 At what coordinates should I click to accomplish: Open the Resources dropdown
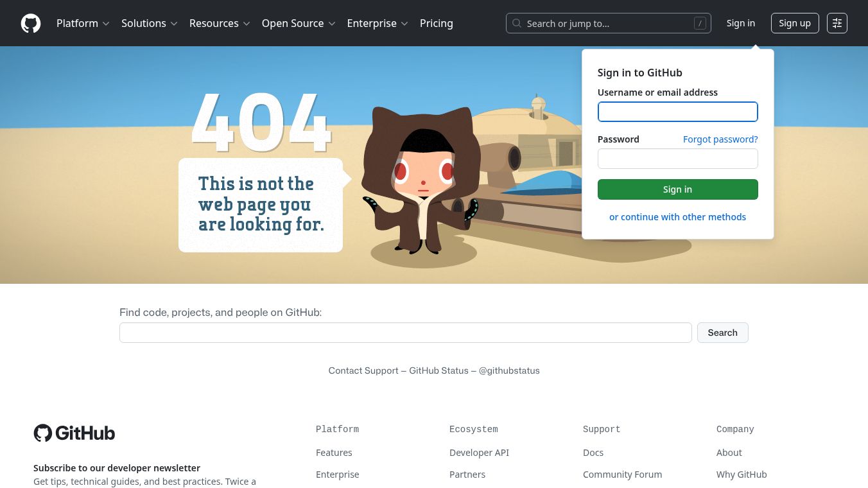220,23
